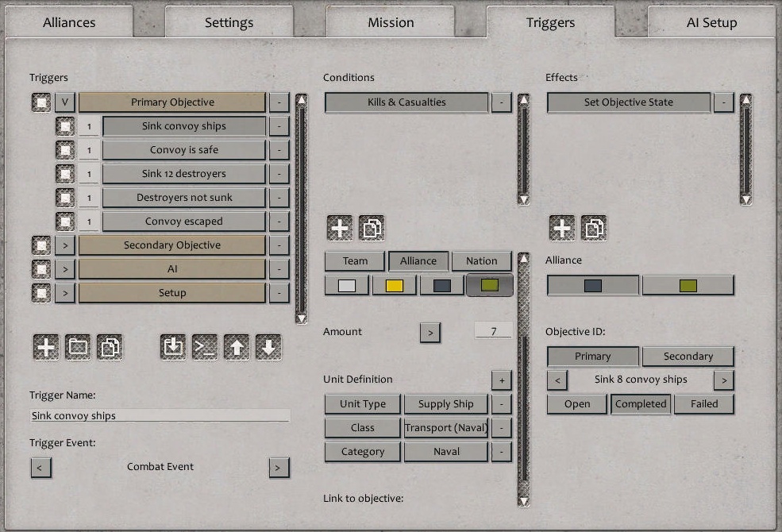Toggle checkbox for Sink 12 destroyers
Screen dimensions: 782x532
click(x=65, y=175)
